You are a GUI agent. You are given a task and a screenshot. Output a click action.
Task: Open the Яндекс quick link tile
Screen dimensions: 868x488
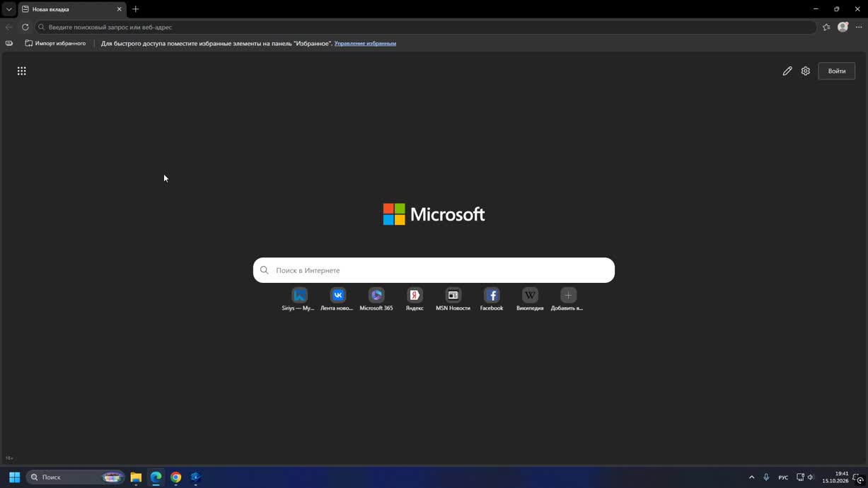(415, 299)
